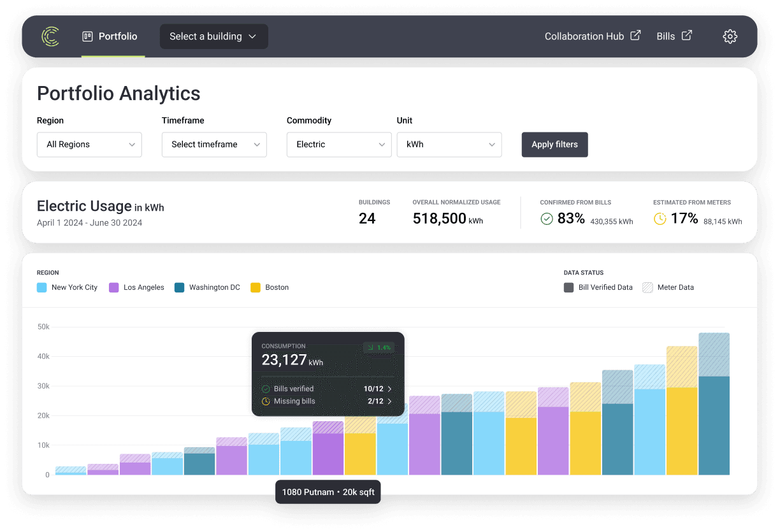
Task: Open the Select a building dropdown
Action: coord(213,36)
